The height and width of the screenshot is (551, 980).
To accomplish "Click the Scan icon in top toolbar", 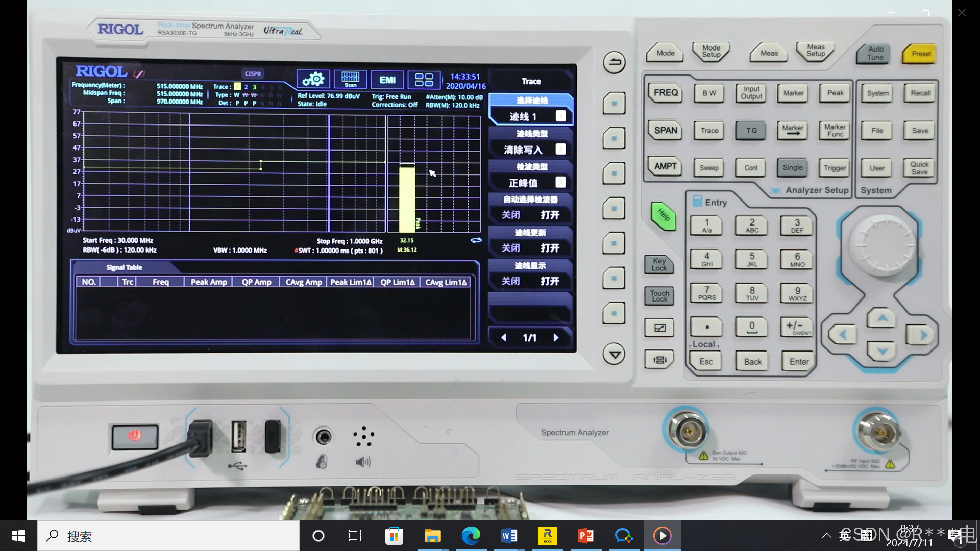I will tap(350, 80).
